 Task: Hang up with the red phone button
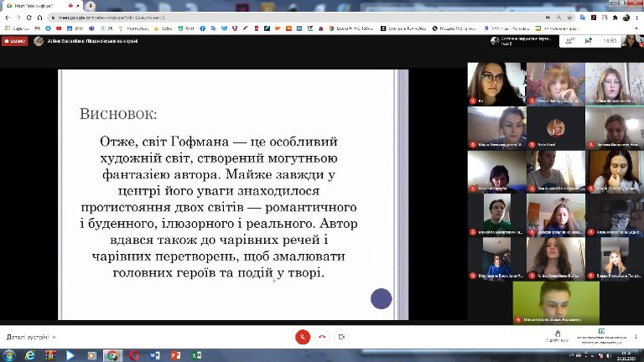pos(322,337)
